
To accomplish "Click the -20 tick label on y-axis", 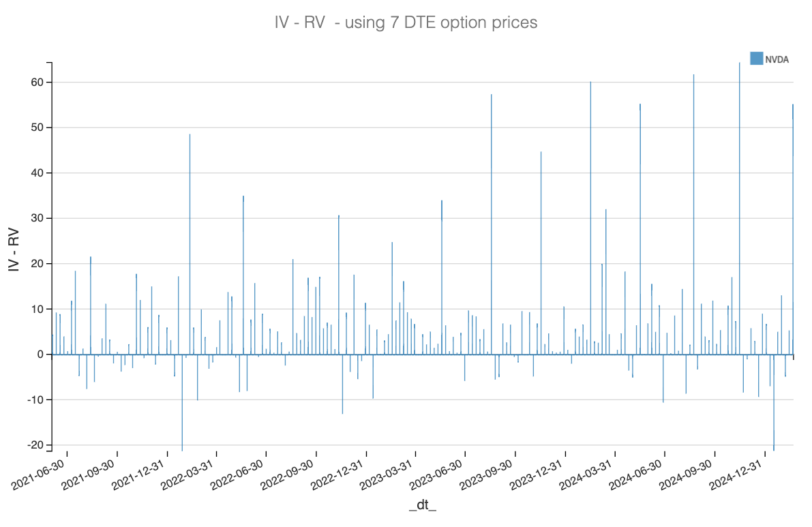I will click(33, 445).
